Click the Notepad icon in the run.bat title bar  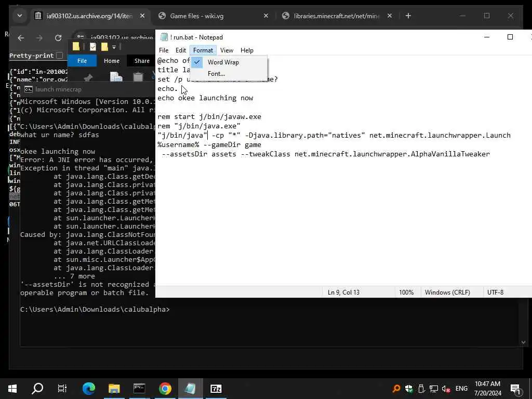[x=164, y=37]
